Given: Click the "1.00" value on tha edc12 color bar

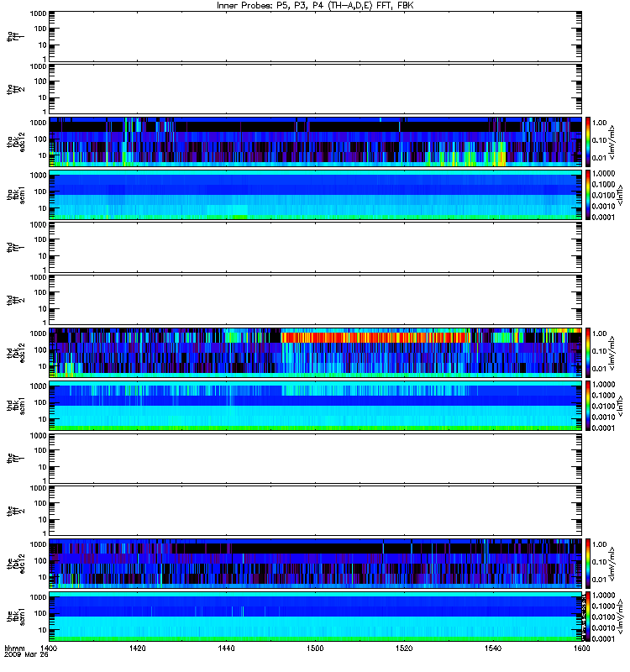Looking at the screenshot, I should pos(600,123).
